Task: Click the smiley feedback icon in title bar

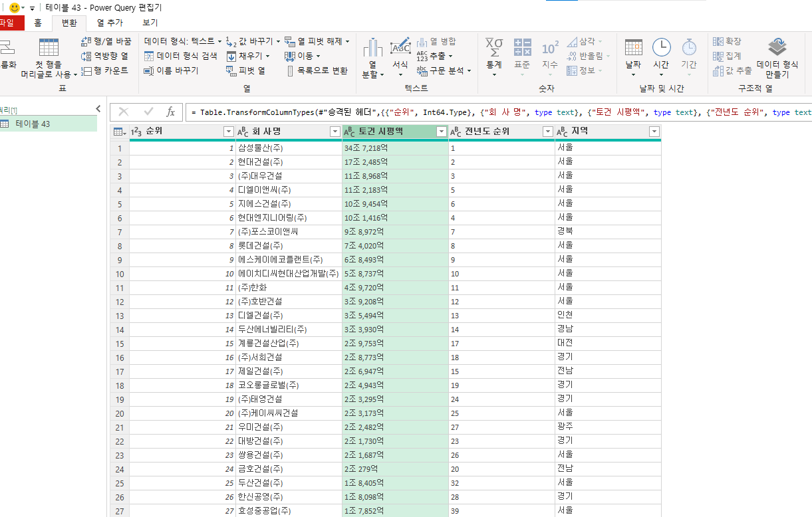Action: click(14, 8)
